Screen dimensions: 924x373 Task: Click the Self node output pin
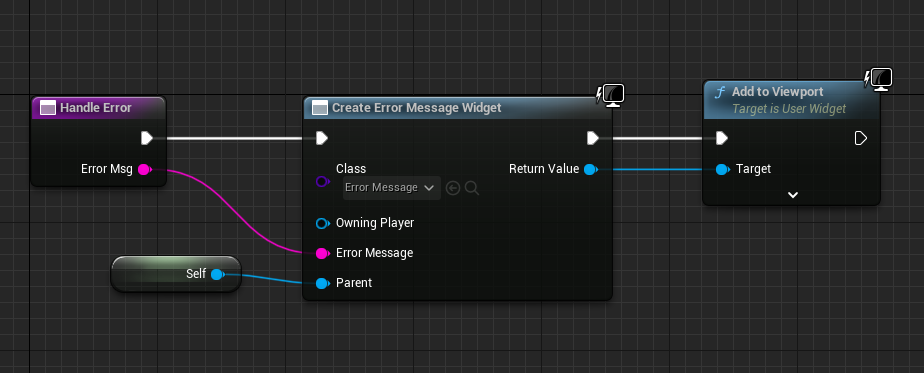click(x=217, y=274)
